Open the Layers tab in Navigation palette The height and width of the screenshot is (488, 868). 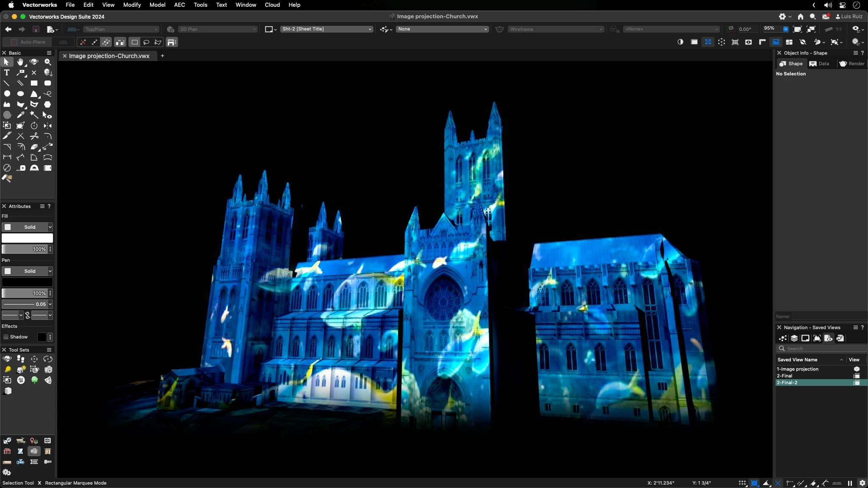[794, 338]
